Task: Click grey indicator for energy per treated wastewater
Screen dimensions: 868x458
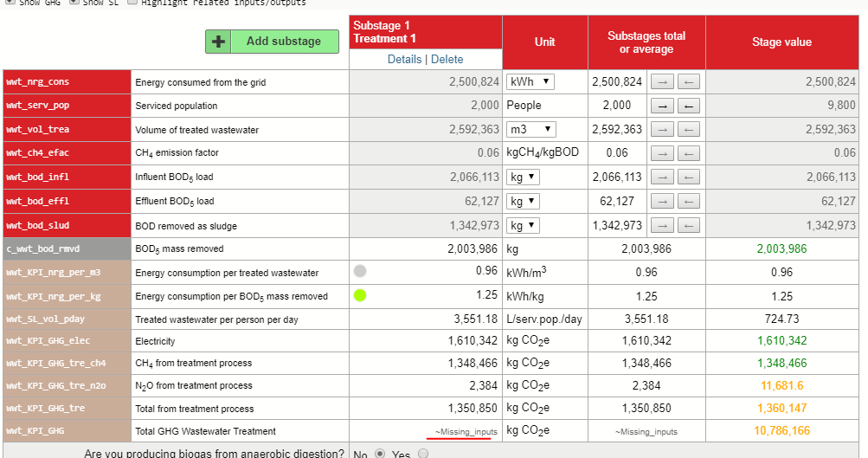Action: pyautogui.click(x=360, y=271)
